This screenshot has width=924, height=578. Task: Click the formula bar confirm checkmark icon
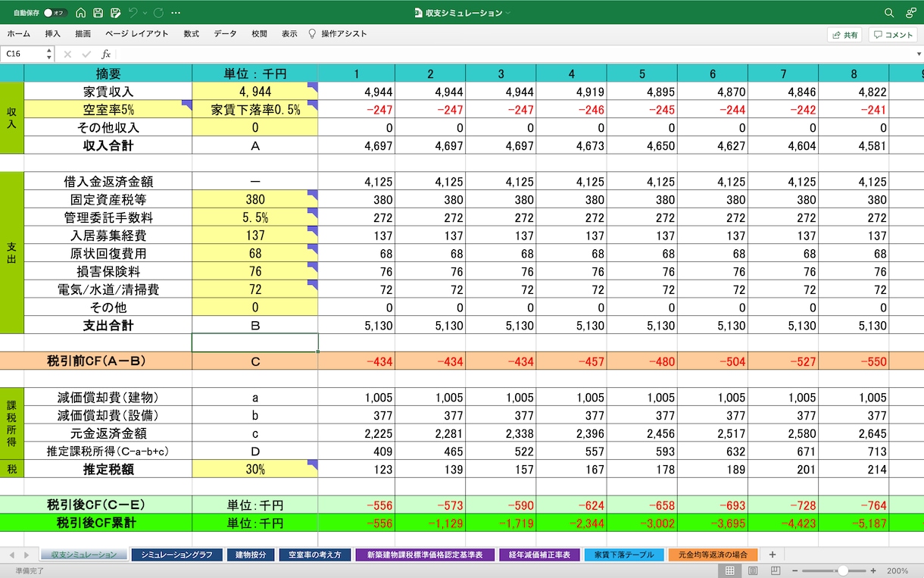86,54
